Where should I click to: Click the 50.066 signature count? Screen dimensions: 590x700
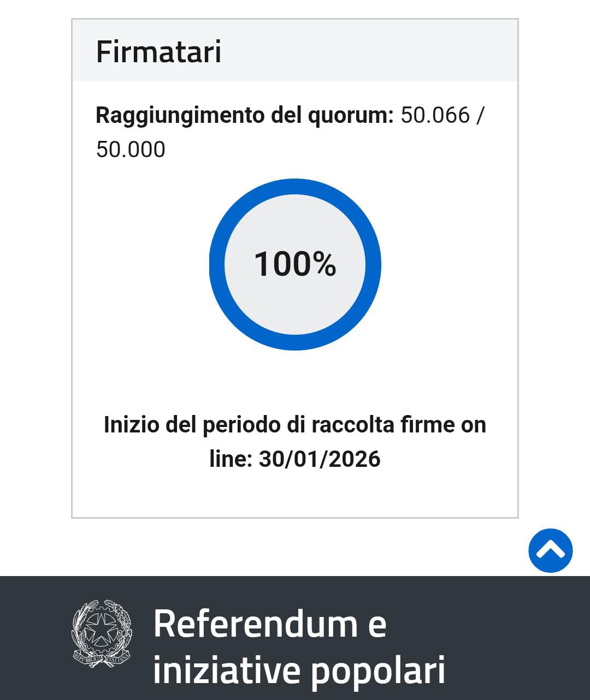pos(435,115)
